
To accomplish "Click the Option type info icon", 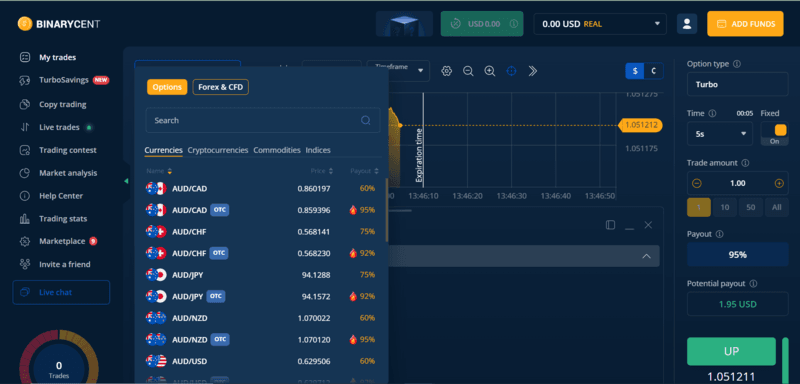I will [737, 64].
